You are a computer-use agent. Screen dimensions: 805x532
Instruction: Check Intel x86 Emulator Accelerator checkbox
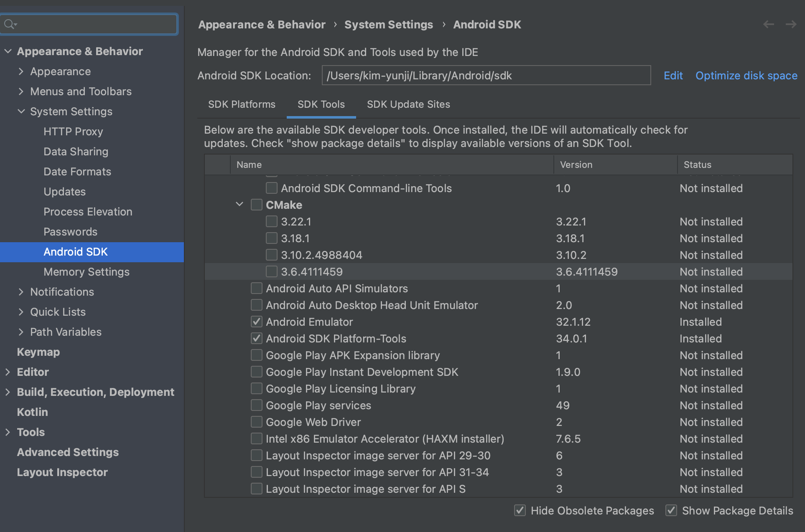coord(257,438)
